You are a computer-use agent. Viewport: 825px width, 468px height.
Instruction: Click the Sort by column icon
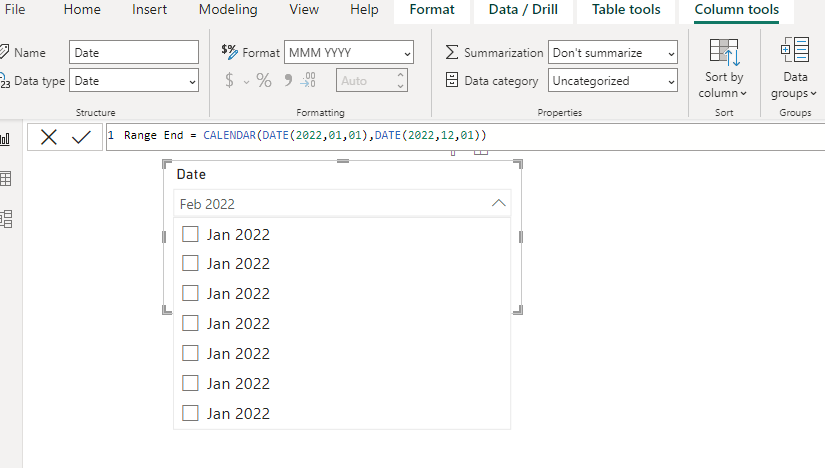click(725, 52)
